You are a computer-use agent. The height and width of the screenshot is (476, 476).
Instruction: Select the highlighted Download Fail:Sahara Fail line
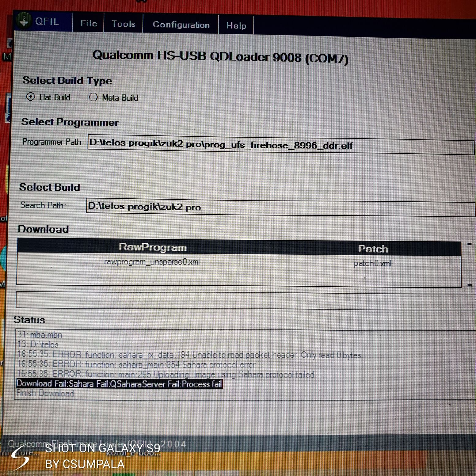pos(119,384)
